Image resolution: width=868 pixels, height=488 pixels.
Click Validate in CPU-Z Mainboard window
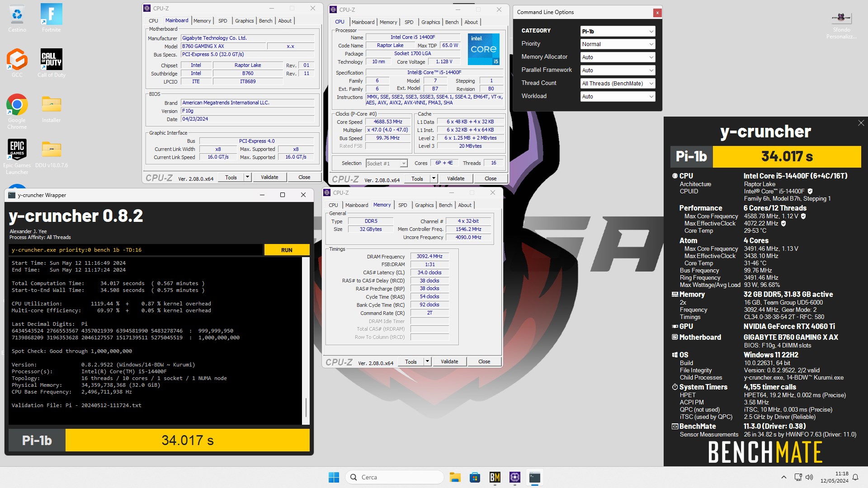269,177
